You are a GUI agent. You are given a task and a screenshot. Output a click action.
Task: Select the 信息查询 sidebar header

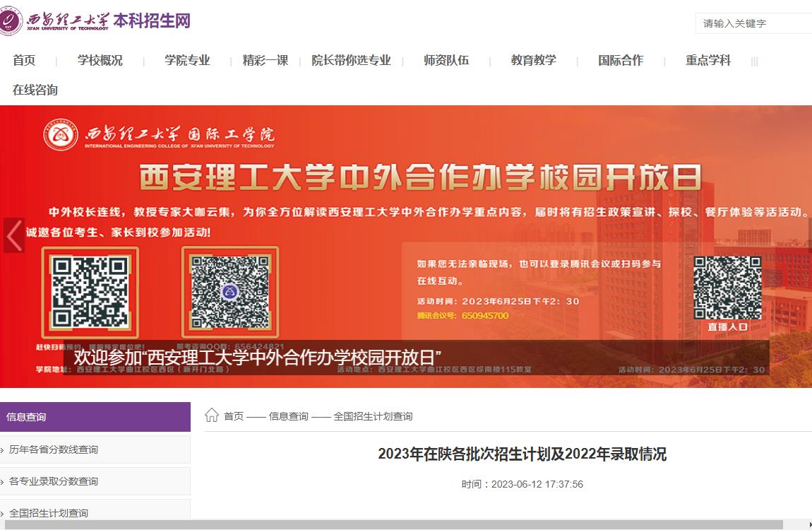pyautogui.click(x=95, y=416)
